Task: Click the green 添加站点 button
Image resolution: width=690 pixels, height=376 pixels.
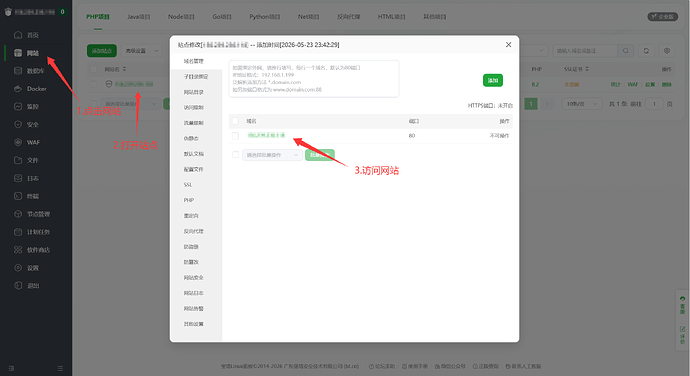Action: pyautogui.click(x=102, y=51)
